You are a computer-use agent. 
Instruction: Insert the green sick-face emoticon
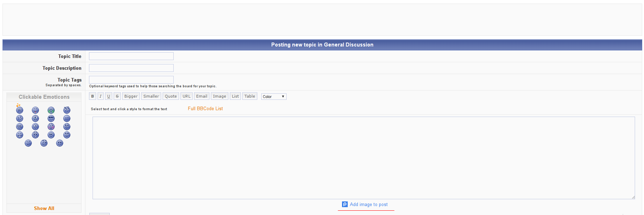51,110
